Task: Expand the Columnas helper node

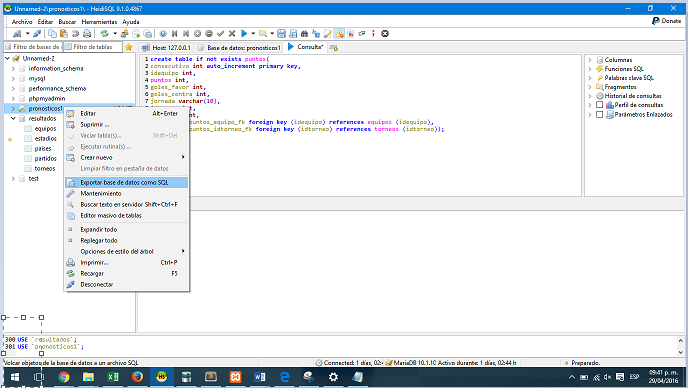Action: click(x=590, y=60)
